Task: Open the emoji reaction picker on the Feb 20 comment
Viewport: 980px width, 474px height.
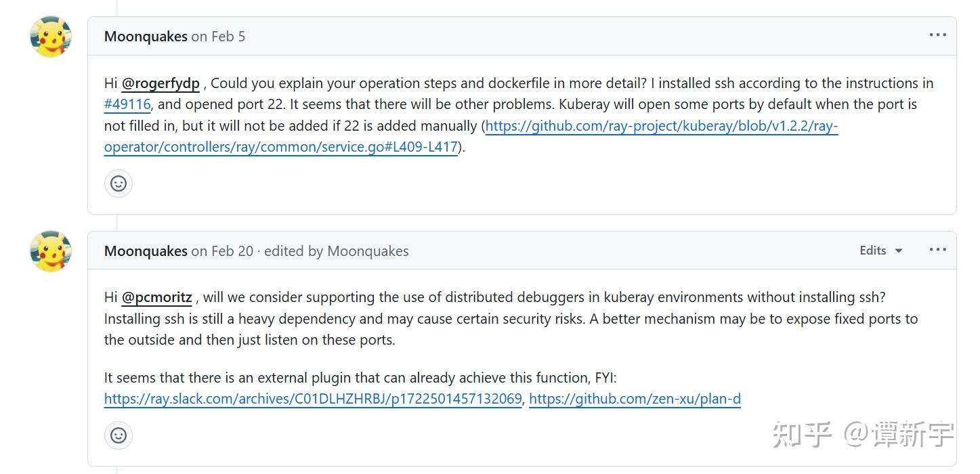Action: tap(119, 435)
